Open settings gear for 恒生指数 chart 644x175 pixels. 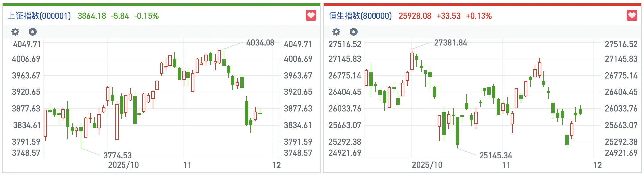[x=336, y=32]
